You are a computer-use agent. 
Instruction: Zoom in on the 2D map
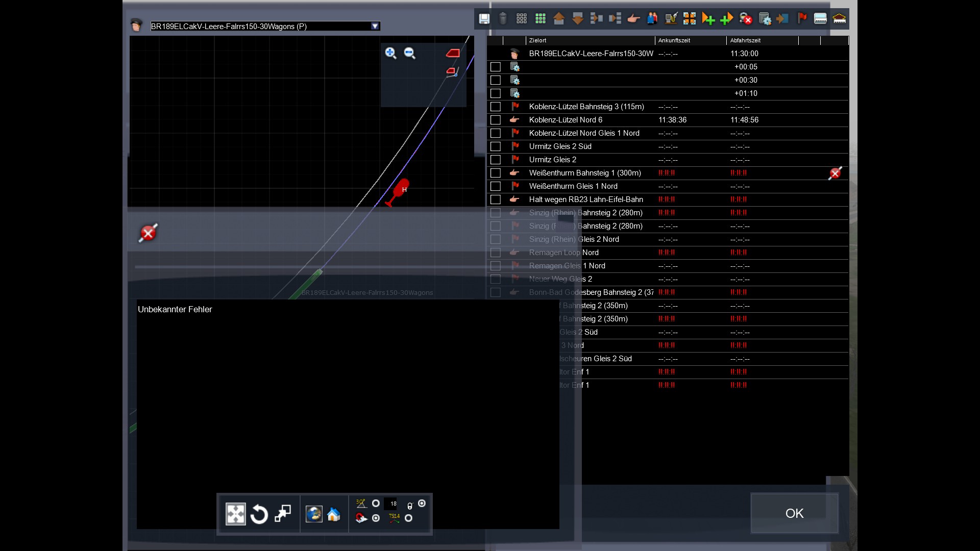point(390,53)
